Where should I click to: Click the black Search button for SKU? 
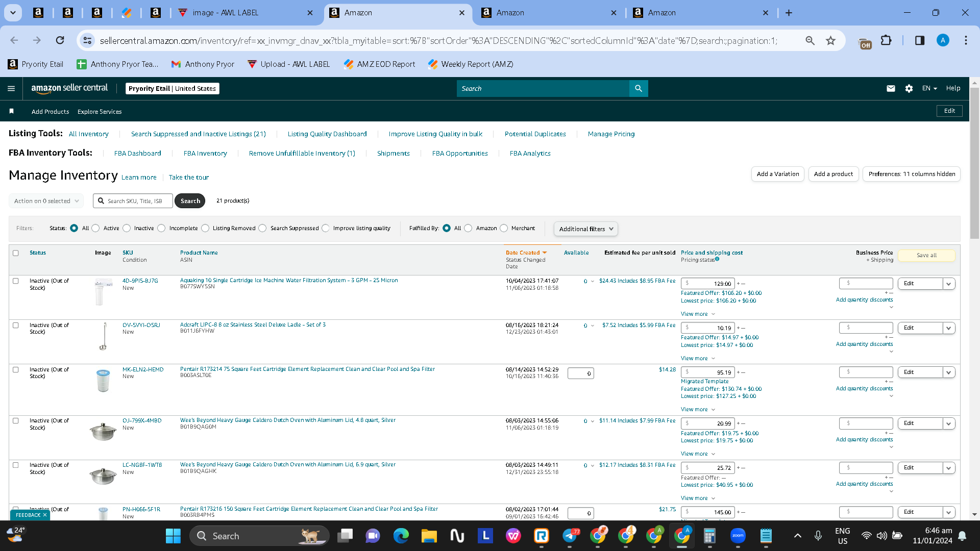(x=190, y=201)
